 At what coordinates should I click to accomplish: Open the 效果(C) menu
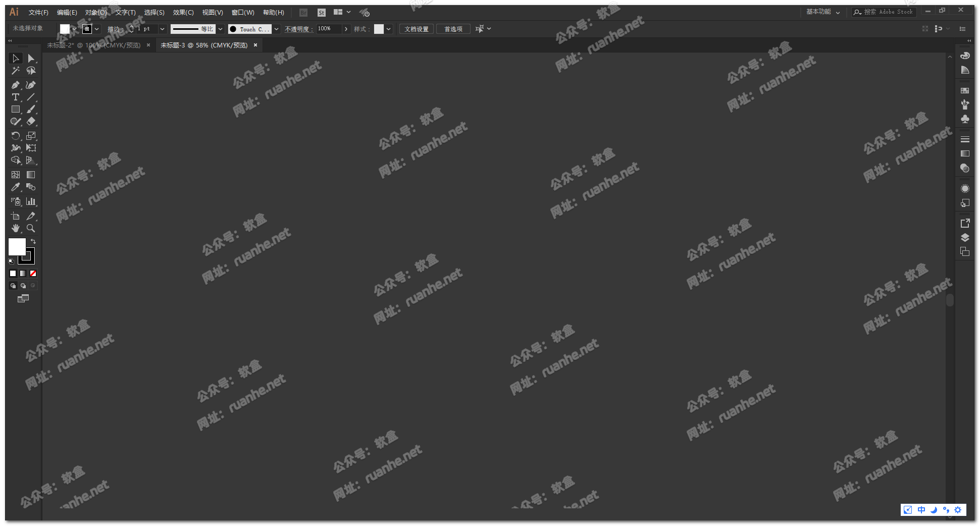[x=183, y=13]
